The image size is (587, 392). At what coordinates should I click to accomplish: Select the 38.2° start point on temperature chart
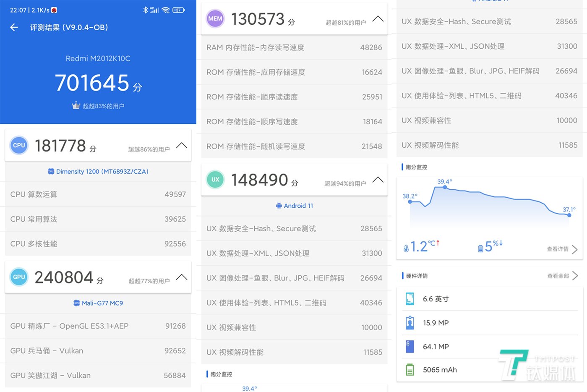click(x=410, y=202)
